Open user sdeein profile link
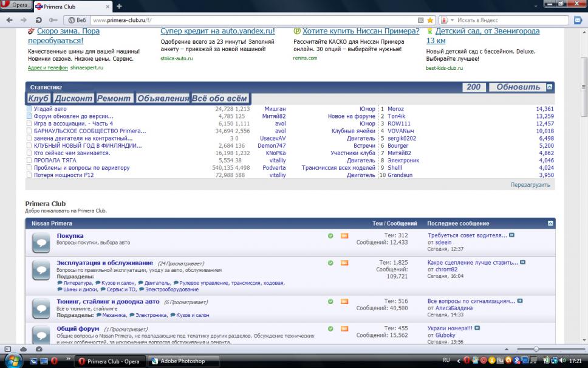The height and width of the screenshot is (368, 588). coord(443,242)
